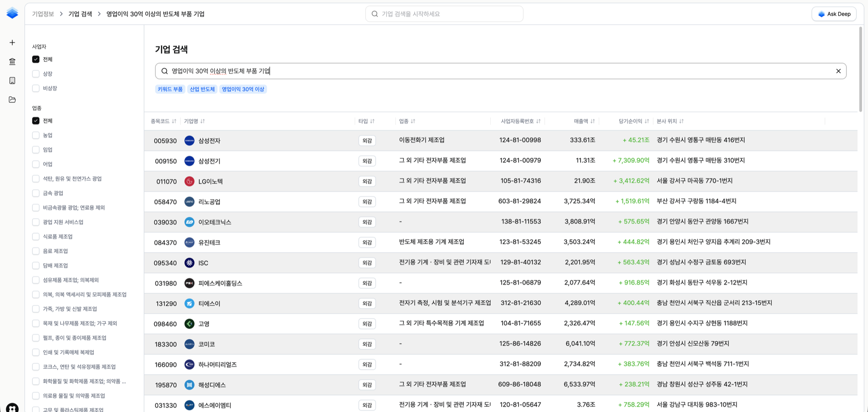Uncheck the 전체 checkbox under 업종
Viewport: 868px width, 412px height.
[36, 121]
